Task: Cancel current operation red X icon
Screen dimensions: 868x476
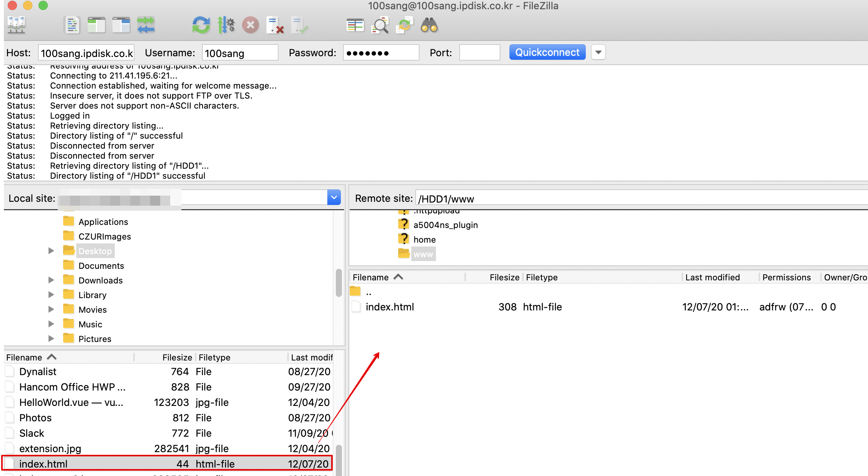Action: coord(250,25)
